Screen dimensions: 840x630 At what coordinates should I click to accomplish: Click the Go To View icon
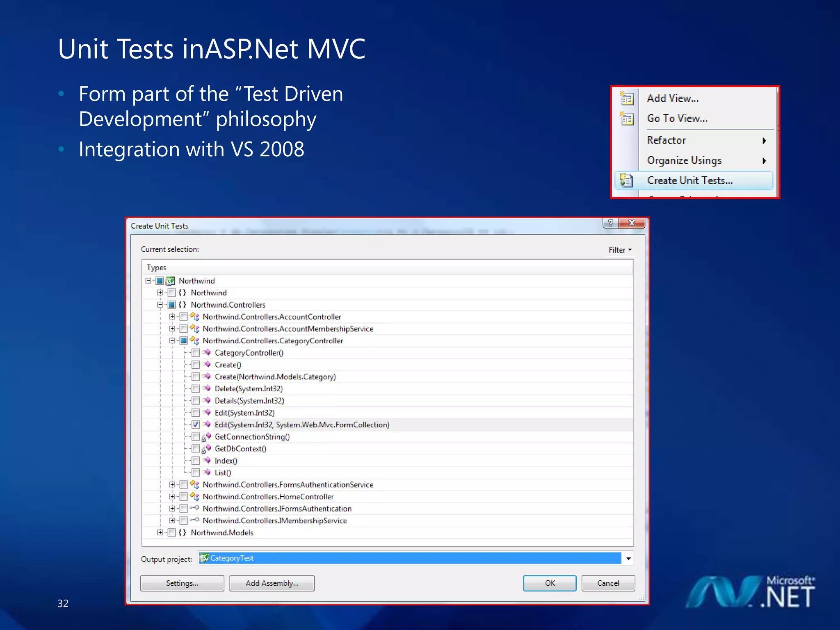coord(627,119)
